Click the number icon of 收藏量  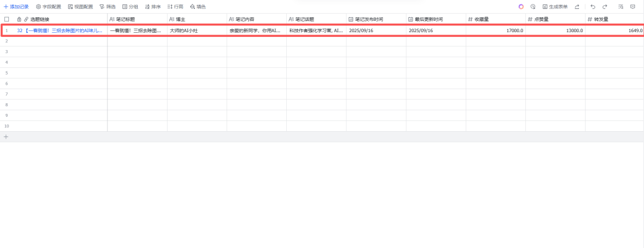[470, 19]
